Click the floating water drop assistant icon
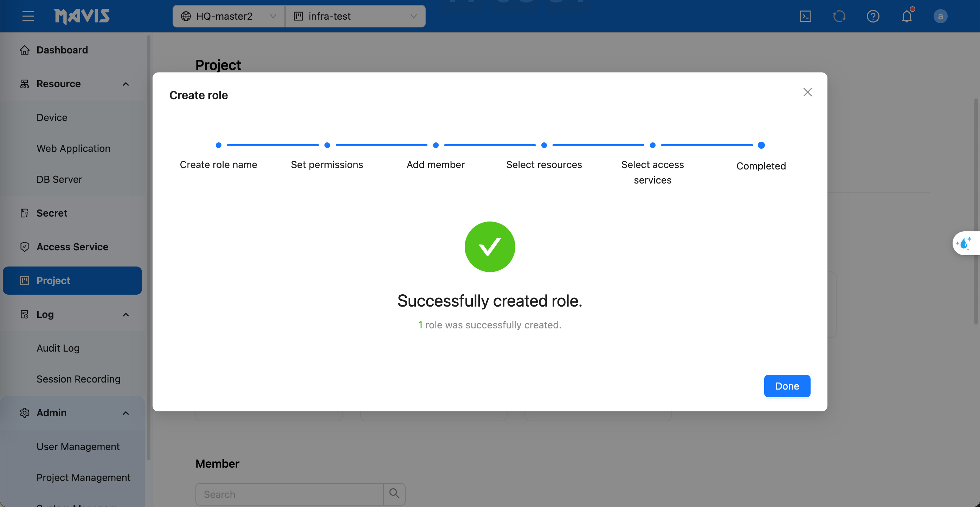Screen dimensions: 980x507 (x=964, y=243)
